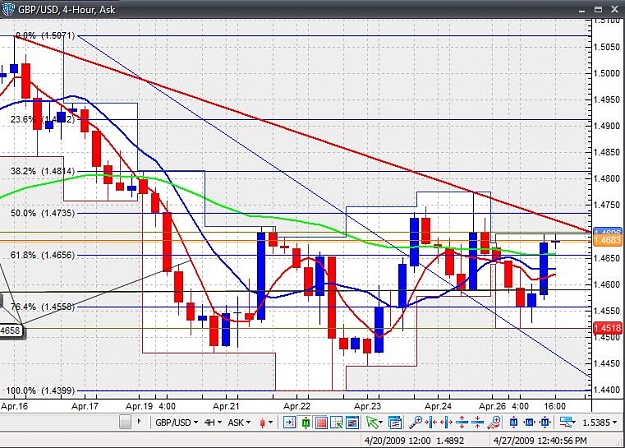
Task: Click the Apr.24 date on time axis
Action: coord(438,406)
